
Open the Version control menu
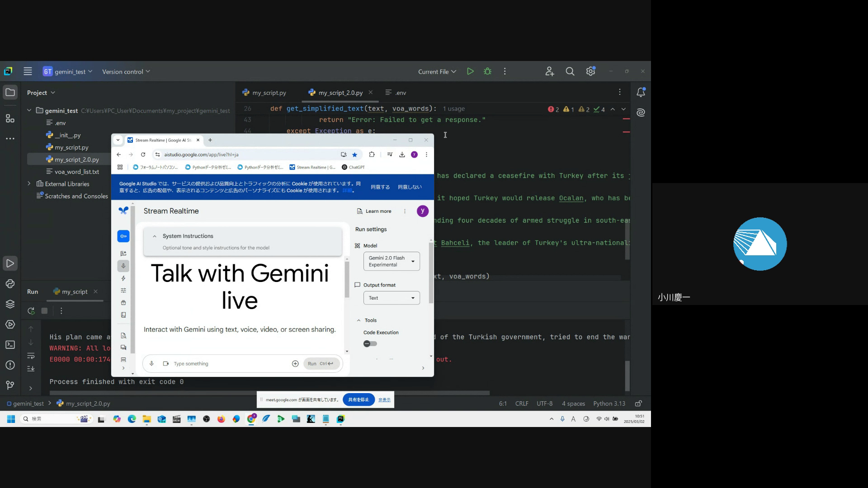point(126,71)
